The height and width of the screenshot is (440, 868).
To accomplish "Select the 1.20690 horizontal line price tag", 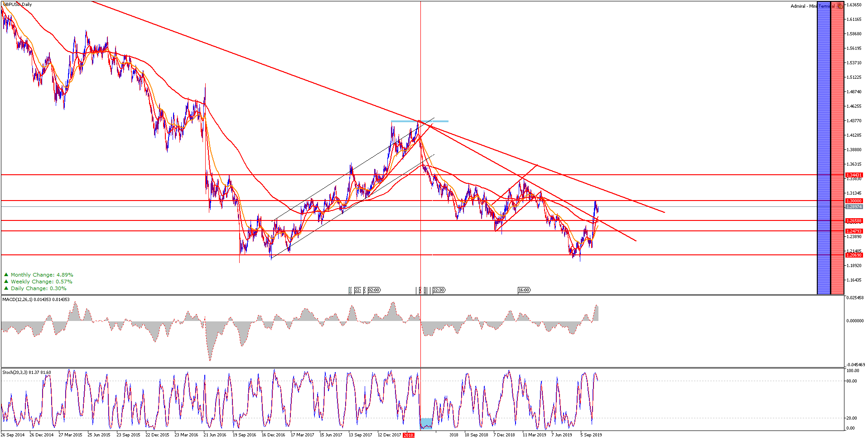I will click(x=854, y=255).
